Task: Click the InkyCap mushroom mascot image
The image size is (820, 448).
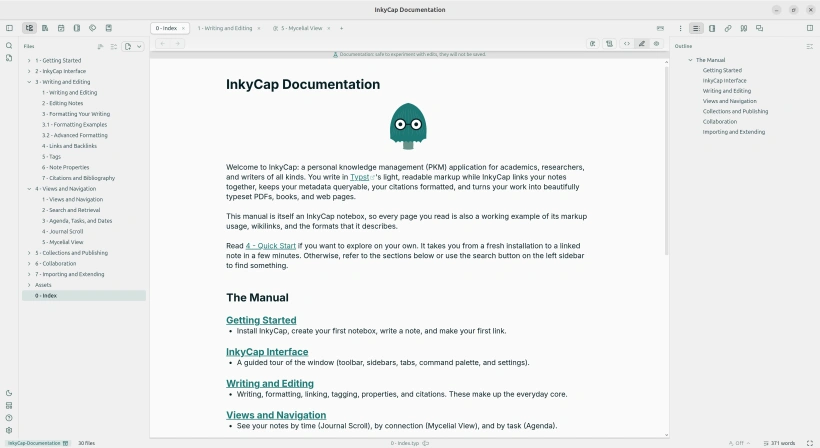Action: [408, 126]
